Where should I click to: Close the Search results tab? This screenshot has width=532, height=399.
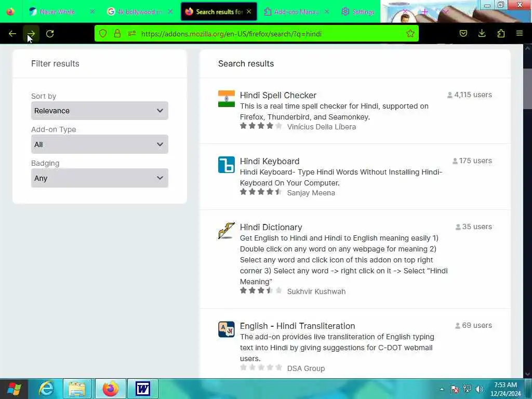pyautogui.click(x=249, y=11)
